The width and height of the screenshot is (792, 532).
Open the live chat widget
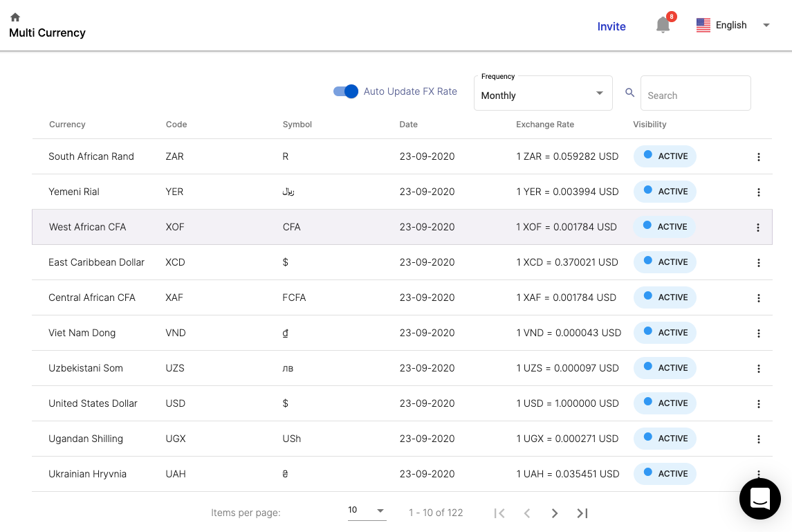tap(759, 499)
